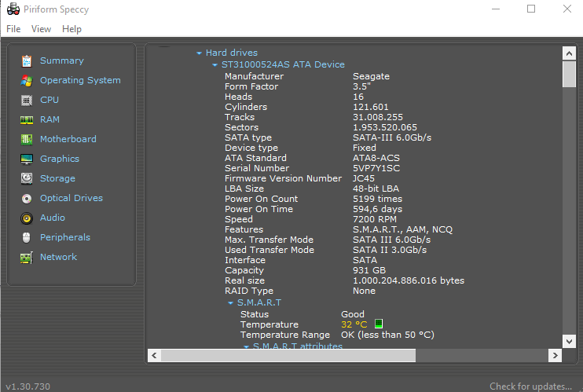Click the CPU chip icon
The height and width of the screenshot is (392, 583).
pyautogui.click(x=27, y=100)
